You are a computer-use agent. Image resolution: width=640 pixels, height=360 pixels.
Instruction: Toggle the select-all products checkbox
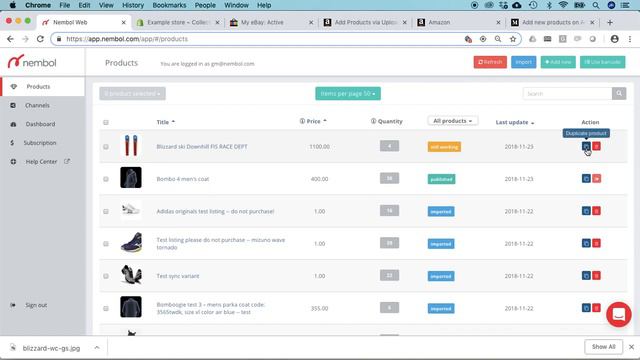pos(106,122)
